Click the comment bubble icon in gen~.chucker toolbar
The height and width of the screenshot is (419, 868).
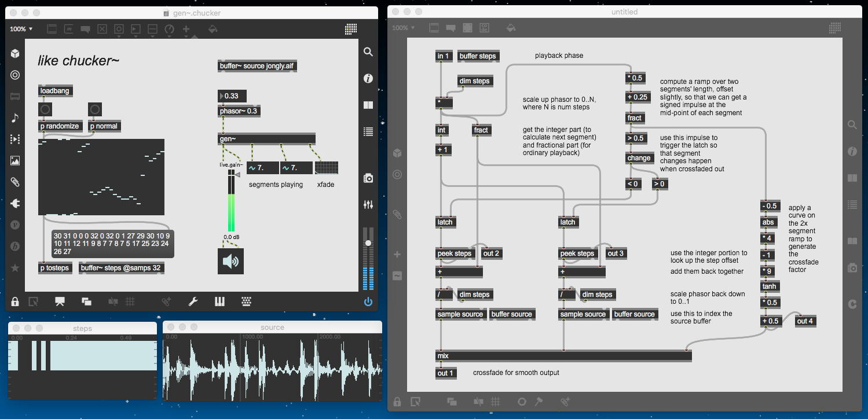pos(85,28)
